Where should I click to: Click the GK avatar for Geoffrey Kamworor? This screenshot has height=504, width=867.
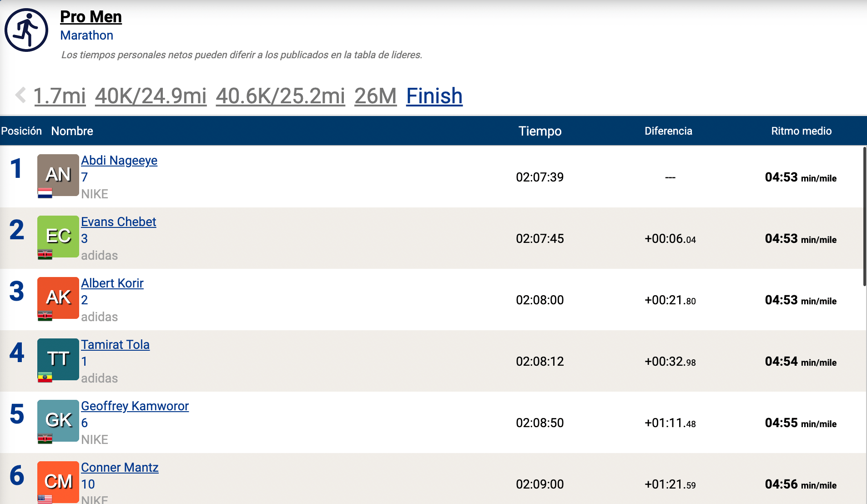tap(58, 420)
